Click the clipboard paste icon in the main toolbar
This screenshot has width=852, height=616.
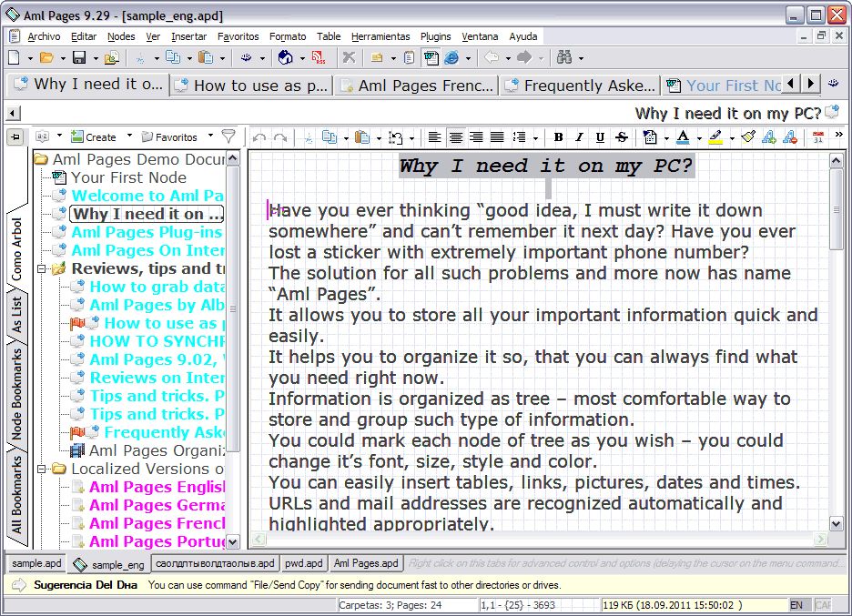point(206,57)
